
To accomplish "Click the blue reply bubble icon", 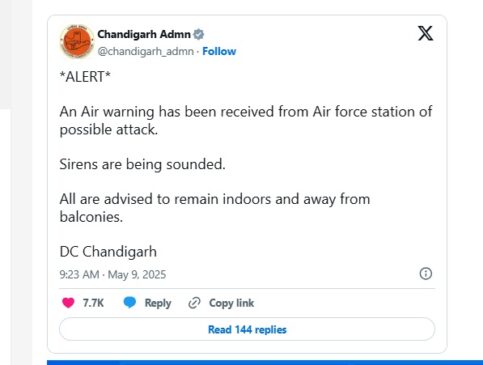I will tap(130, 302).
